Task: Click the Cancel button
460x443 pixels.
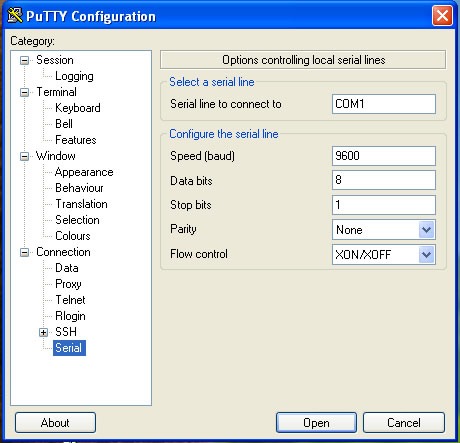Action: 404,423
